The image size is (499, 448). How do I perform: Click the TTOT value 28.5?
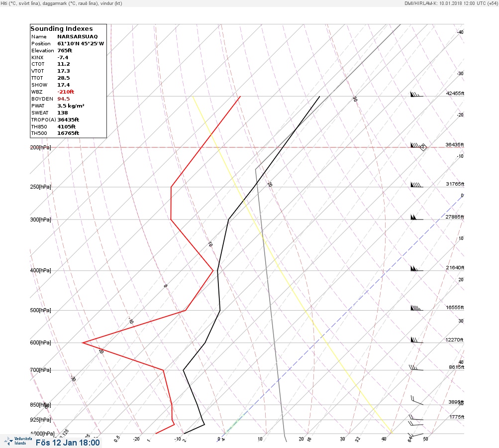(x=63, y=78)
